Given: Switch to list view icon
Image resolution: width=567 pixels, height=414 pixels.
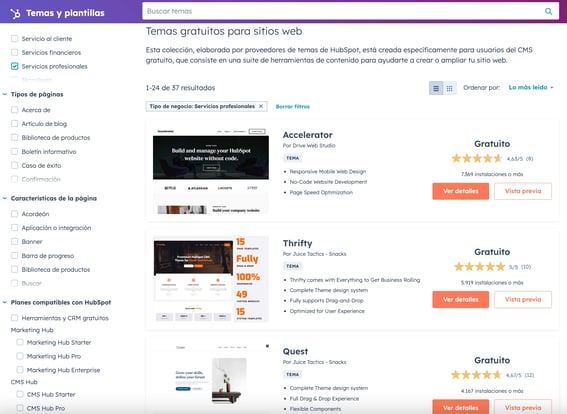Looking at the screenshot, I should (x=436, y=88).
